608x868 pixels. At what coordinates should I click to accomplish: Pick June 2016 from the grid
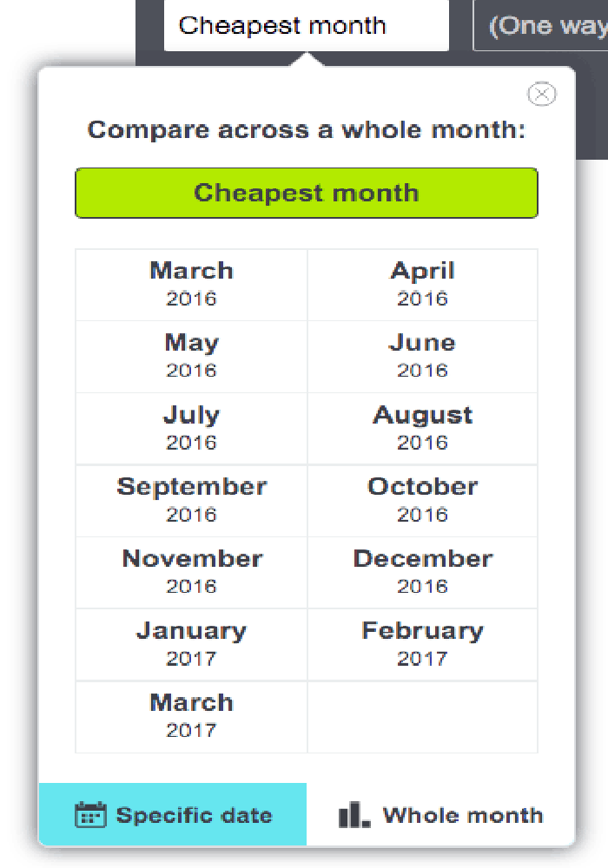point(422,357)
